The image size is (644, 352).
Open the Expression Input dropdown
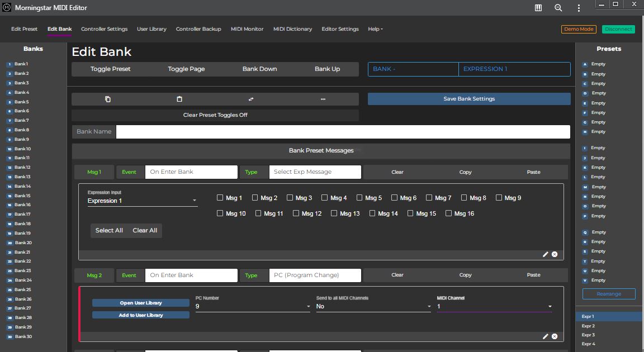[x=143, y=201]
